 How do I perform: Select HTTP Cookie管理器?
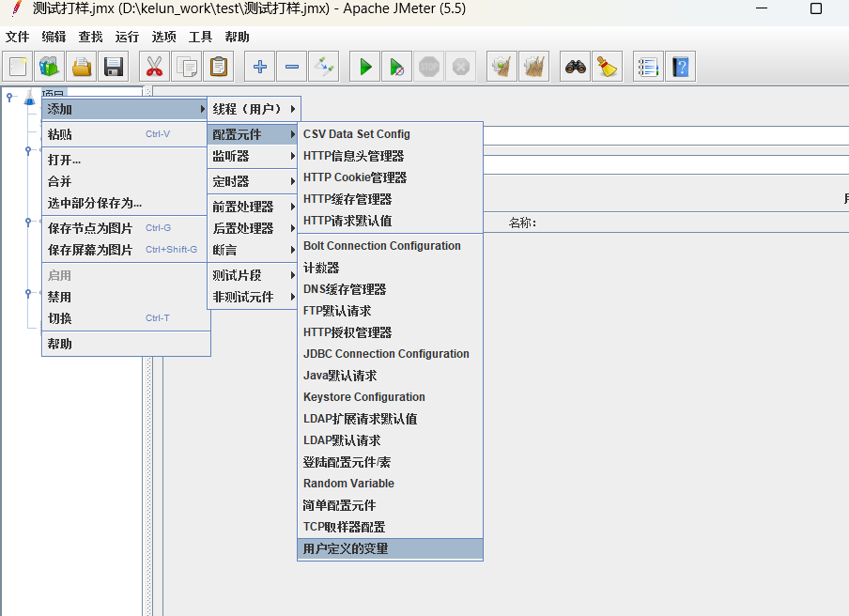point(390,177)
